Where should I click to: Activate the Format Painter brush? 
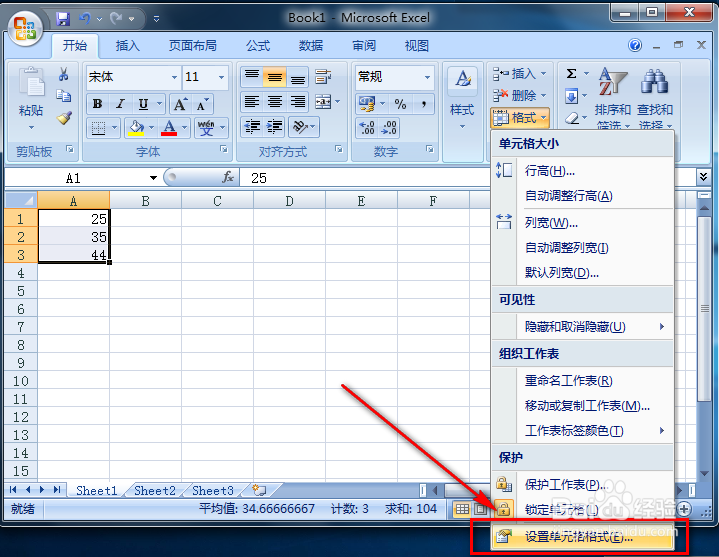click(x=64, y=118)
